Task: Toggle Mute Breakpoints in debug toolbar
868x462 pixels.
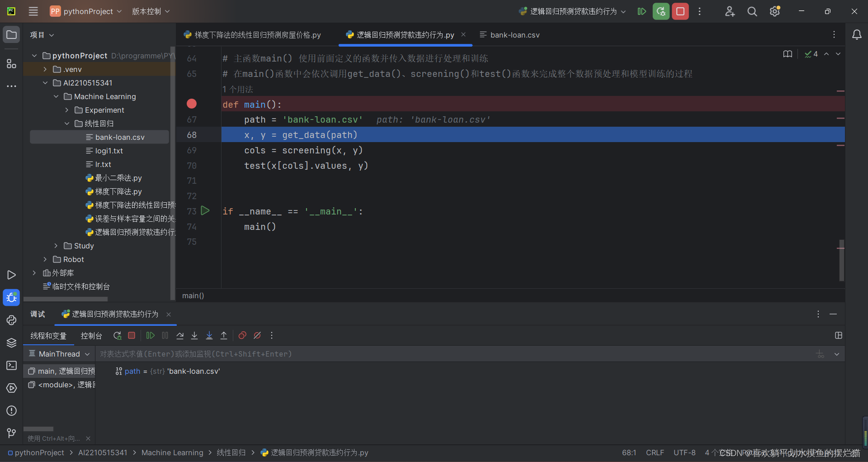Action: (x=257, y=336)
